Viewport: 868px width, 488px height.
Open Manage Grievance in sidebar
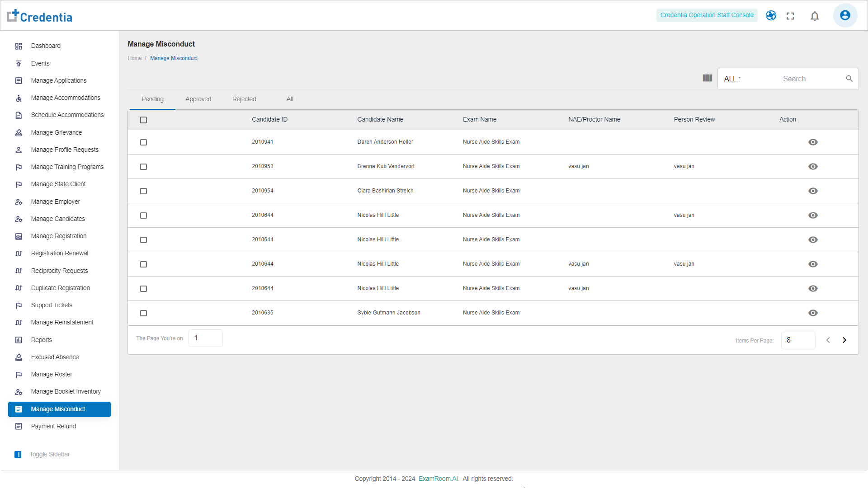pos(57,133)
